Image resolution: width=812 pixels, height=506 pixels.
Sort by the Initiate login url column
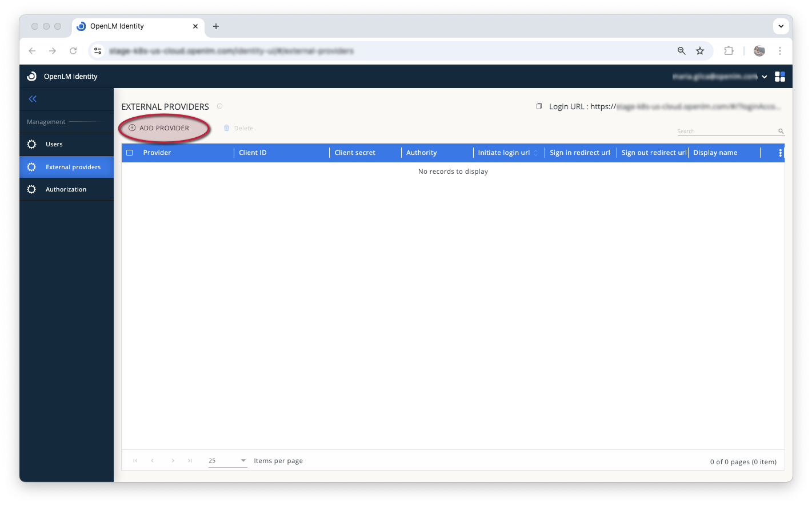(x=536, y=152)
